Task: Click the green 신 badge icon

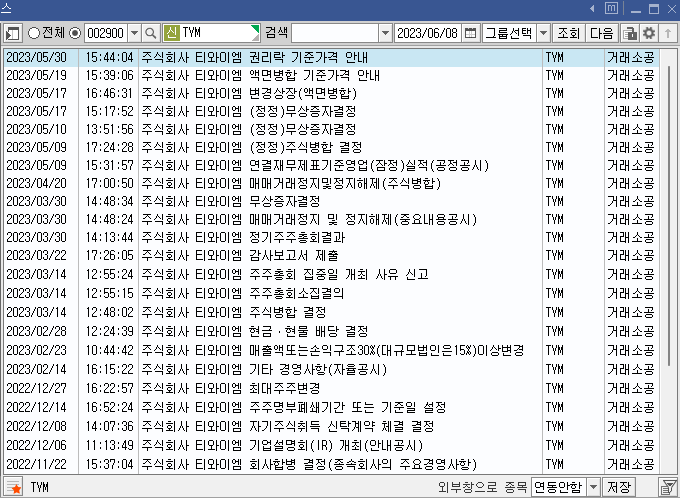Action: (172, 33)
